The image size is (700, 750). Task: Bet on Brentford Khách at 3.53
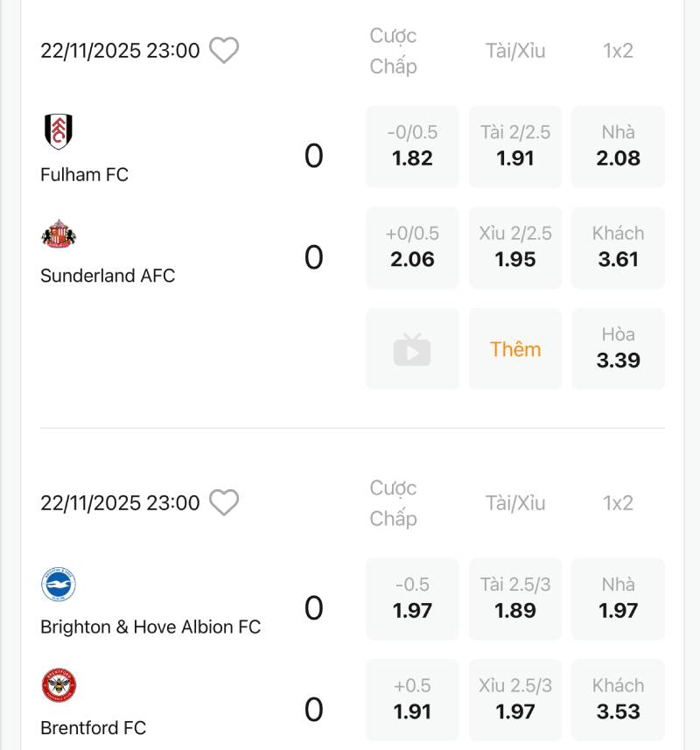[619, 699]
